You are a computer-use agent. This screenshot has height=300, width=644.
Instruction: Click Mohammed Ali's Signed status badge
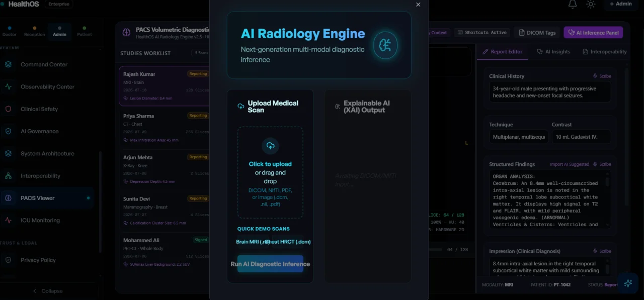coord(201,240)
